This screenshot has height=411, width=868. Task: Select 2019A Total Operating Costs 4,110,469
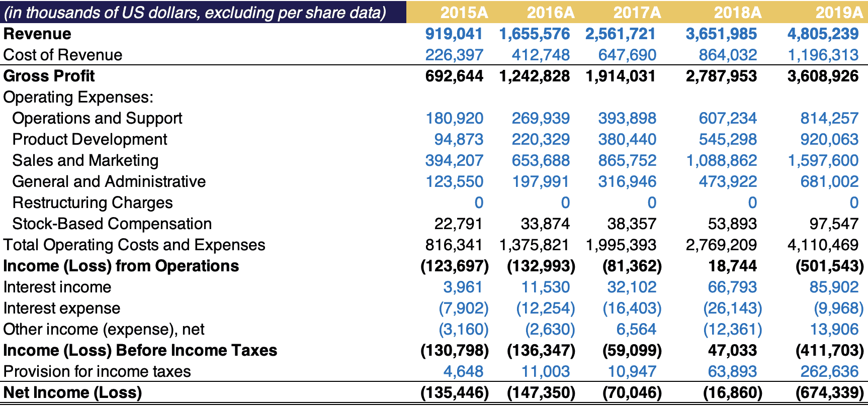click(823, 245)
